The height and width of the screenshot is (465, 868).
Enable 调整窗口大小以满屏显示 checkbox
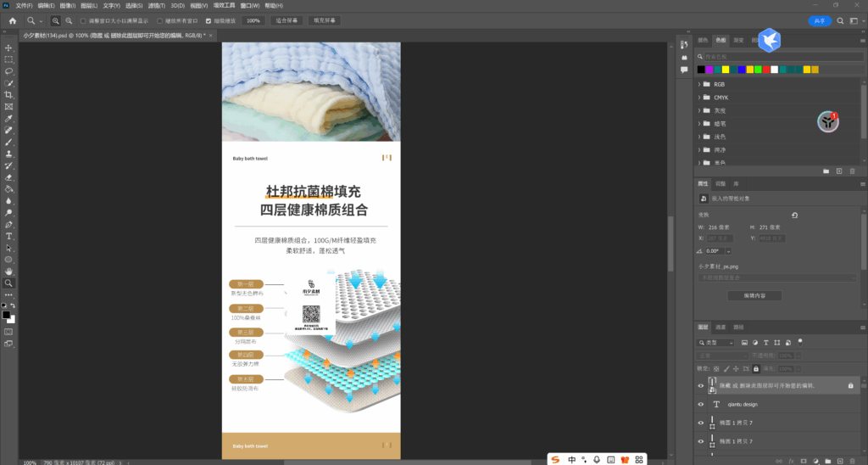pyautogui.click(x=83, y=21)
